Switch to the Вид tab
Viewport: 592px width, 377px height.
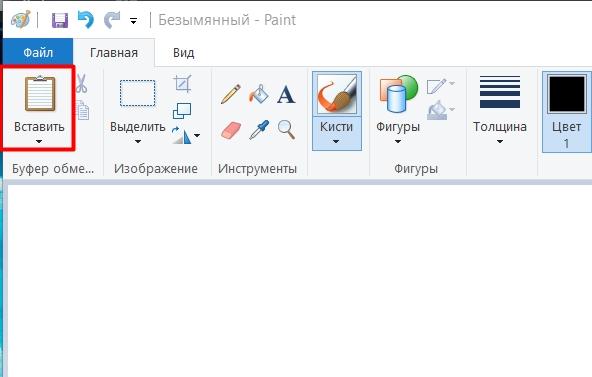(x=183, y=52)
